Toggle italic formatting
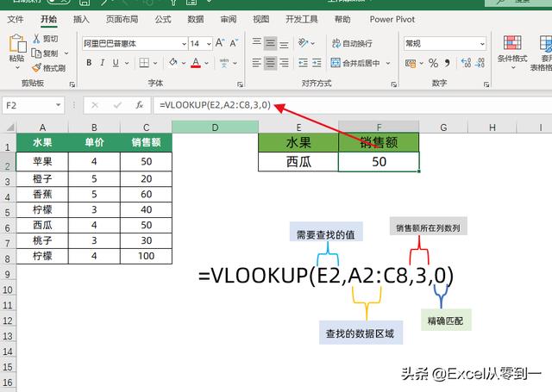This screenshot has height=392, width=552. [102, 63]
